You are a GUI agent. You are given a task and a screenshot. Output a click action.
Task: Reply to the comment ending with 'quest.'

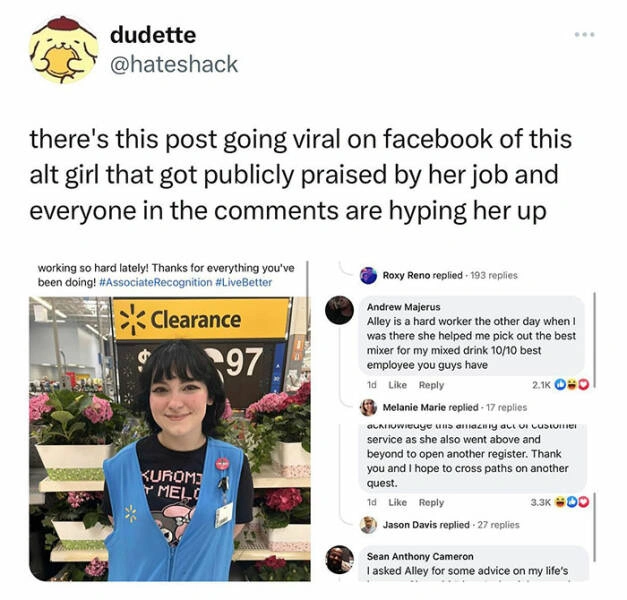tap(431, 502)
